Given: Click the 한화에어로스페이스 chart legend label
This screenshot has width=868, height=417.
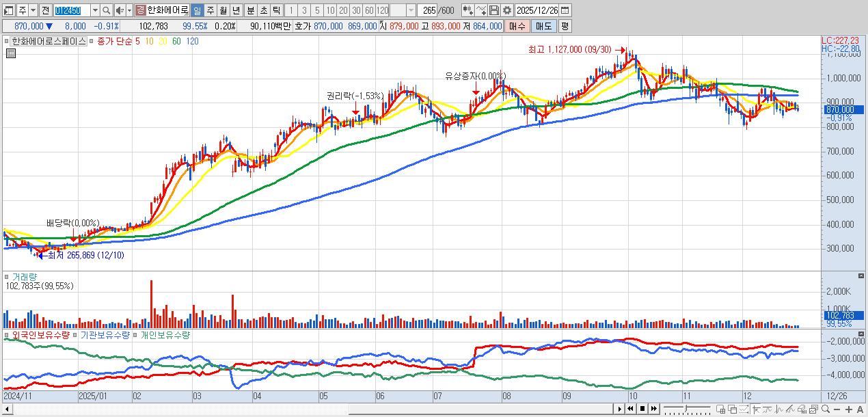Looking at the screenshot, I should (49, 41).
